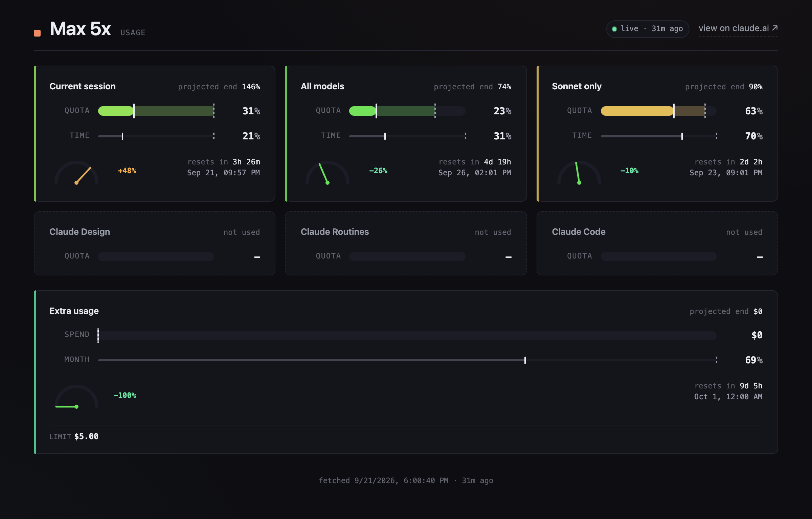Click the Sonnet only pace gauge
Viewport: 812px width, 519px height.
point(579,172)
